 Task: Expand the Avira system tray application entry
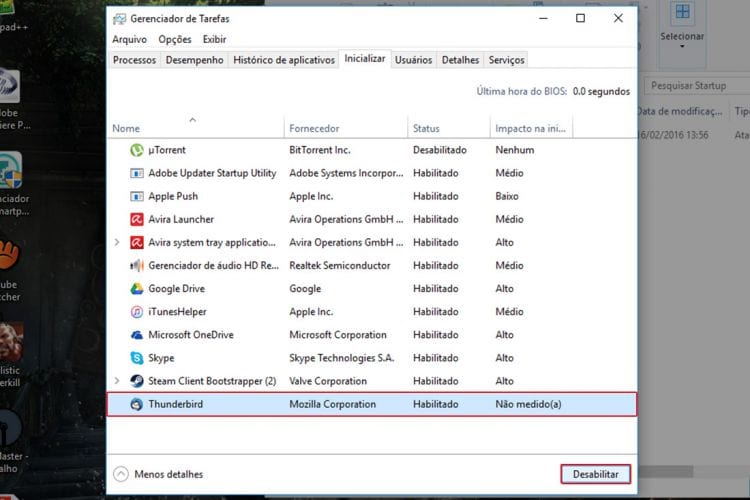(x=117, y=242)
